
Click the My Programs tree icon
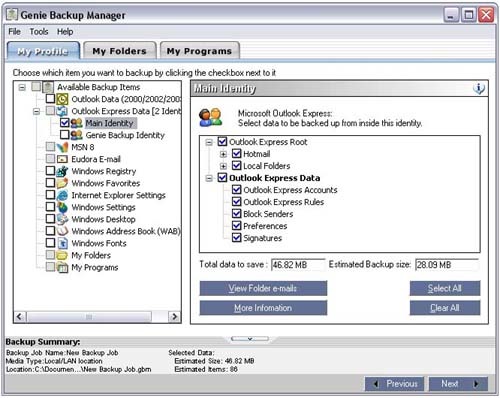click(x=62, y=267)
